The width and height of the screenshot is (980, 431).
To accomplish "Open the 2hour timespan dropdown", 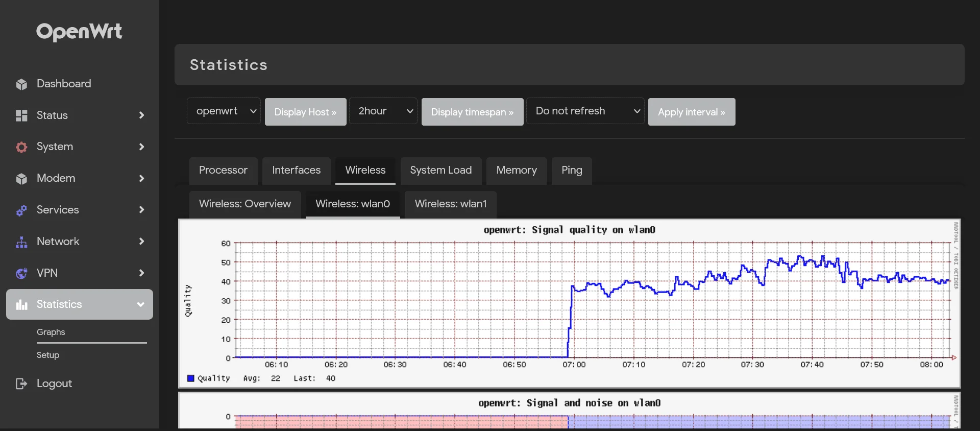I will click(x=383, y=111).
